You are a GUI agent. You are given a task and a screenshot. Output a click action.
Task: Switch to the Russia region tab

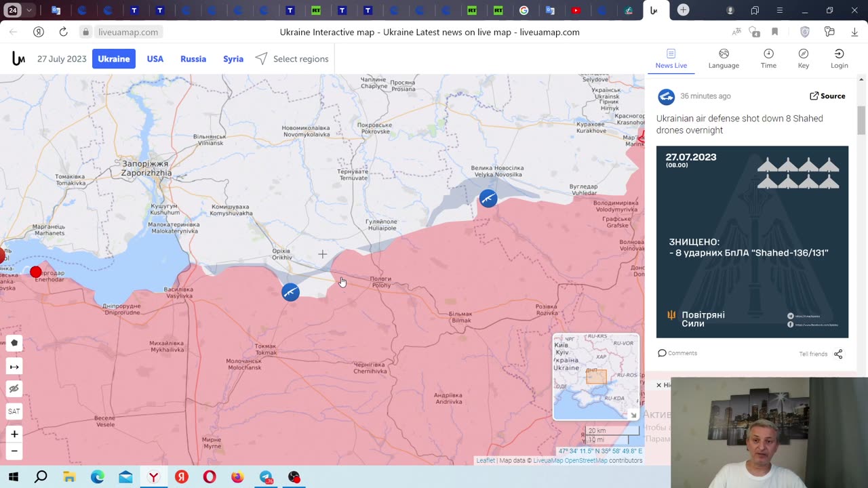click(x=193, y=59)
